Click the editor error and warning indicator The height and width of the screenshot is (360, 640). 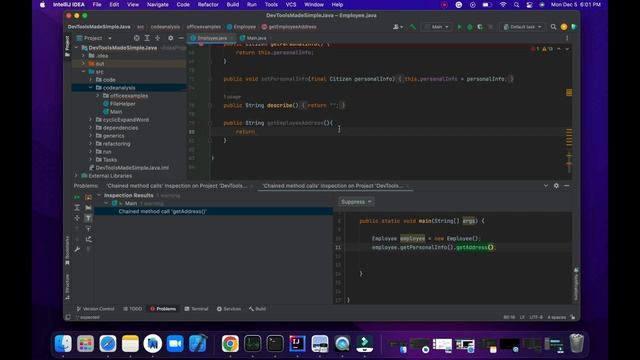[542, 49]
